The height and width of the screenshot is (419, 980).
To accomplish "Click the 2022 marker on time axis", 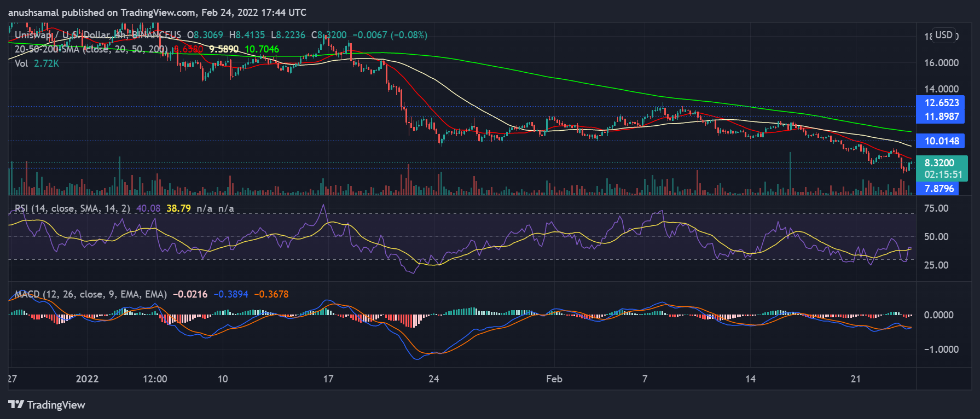I will tap(87, 379).
